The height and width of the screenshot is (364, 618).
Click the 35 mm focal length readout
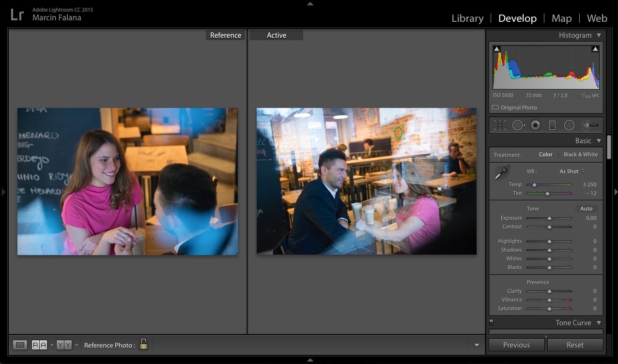point(533,95)
